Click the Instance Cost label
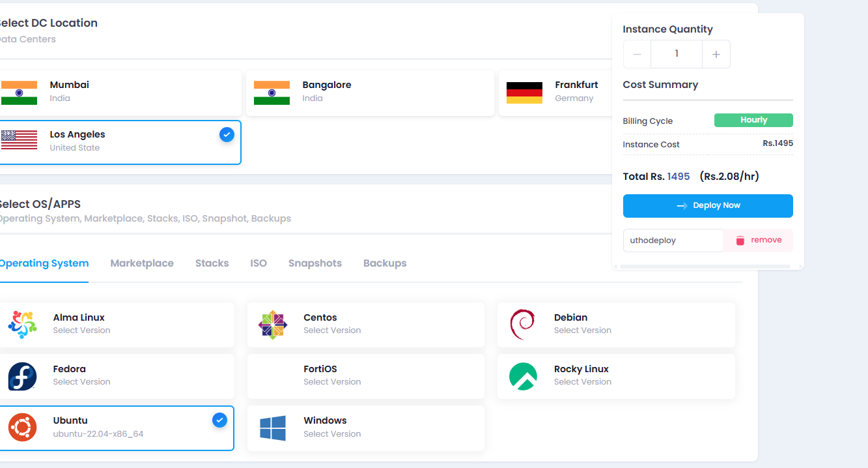The image size is (868, 468). coord(651,145)
